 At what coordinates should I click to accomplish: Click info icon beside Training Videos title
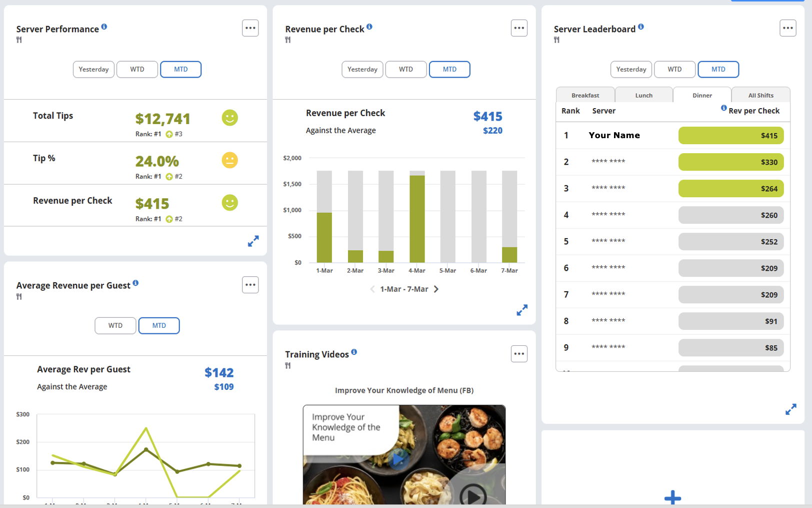(354, 352)
